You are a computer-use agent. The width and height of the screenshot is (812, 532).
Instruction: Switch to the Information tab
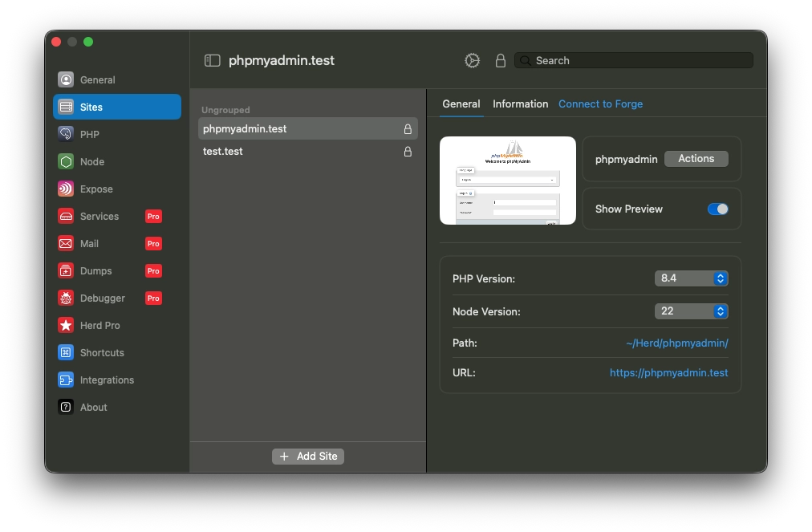[520, 104]
